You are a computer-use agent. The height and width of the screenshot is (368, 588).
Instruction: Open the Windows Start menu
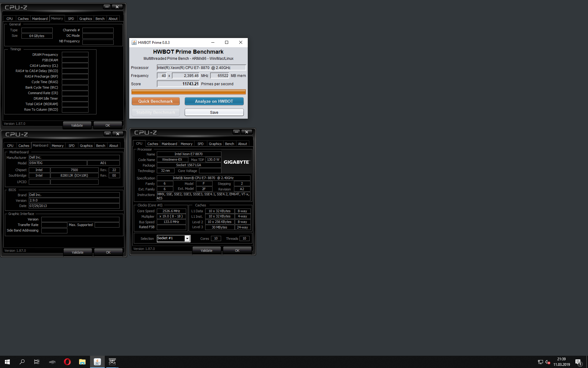pos(7,362)
